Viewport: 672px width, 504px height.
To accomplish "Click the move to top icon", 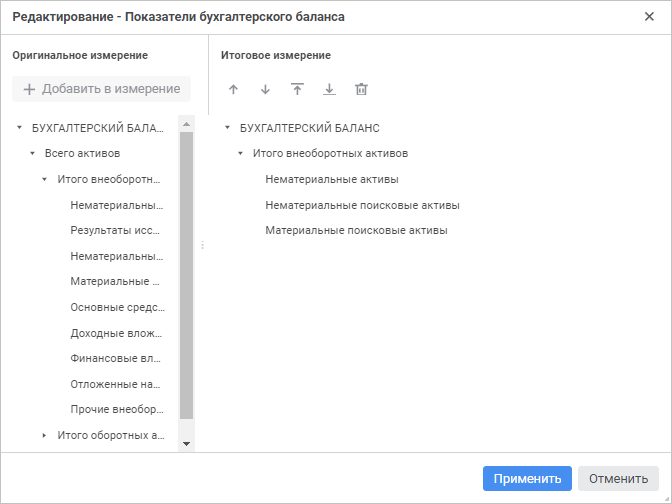I will [297, 89].
